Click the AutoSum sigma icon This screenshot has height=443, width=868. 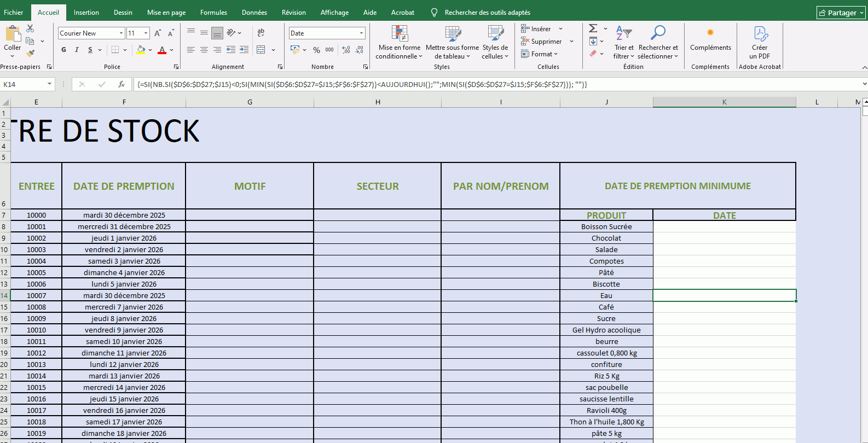tap(593, 28)
